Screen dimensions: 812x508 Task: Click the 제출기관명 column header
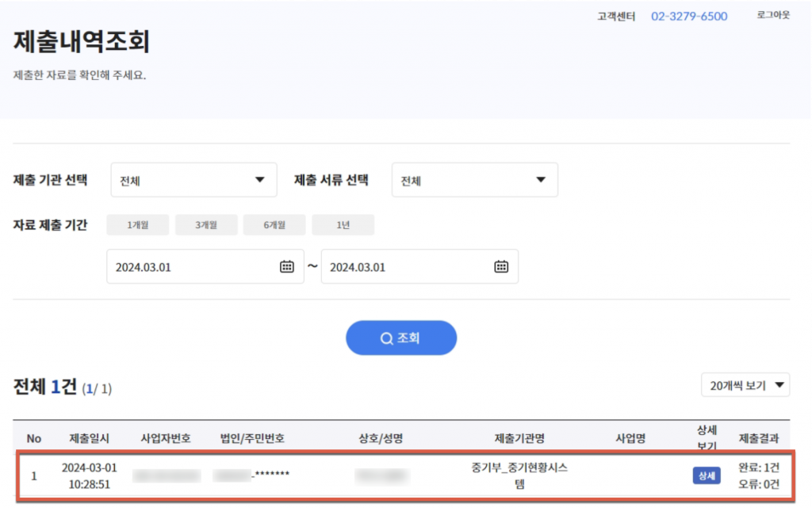[x=519, y=438]
